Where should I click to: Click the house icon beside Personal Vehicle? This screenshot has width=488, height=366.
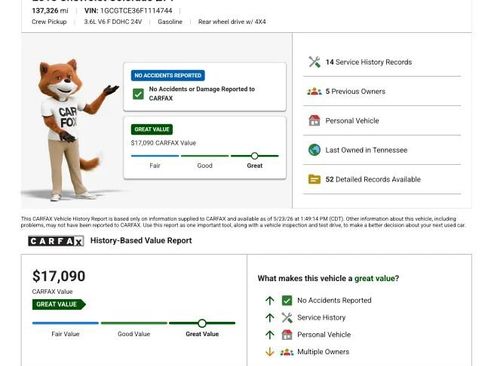pyautogui.click(x=314, y=120)
